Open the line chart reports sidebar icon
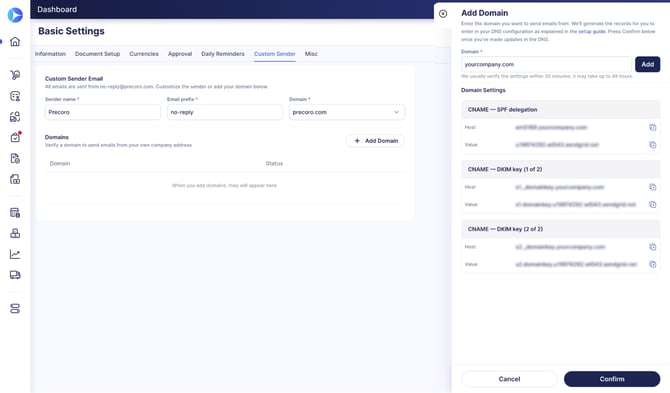This screenshot has width=670, height=393. coord(15,254)
